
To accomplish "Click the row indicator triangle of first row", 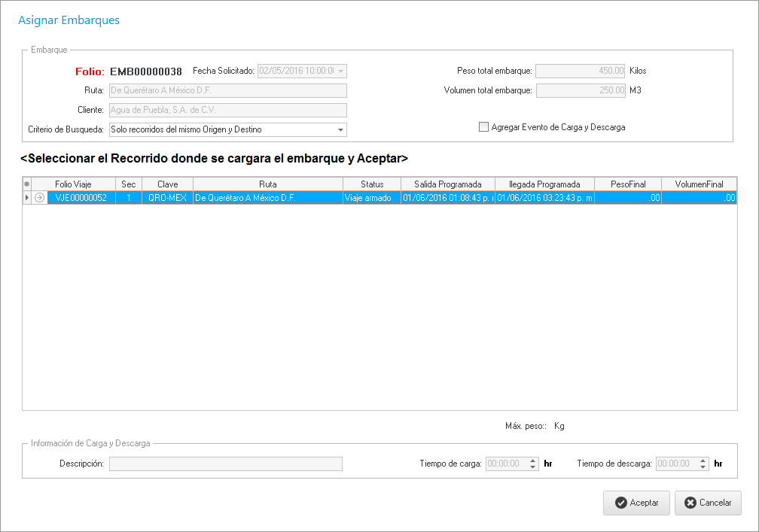I will pos(28,198).
